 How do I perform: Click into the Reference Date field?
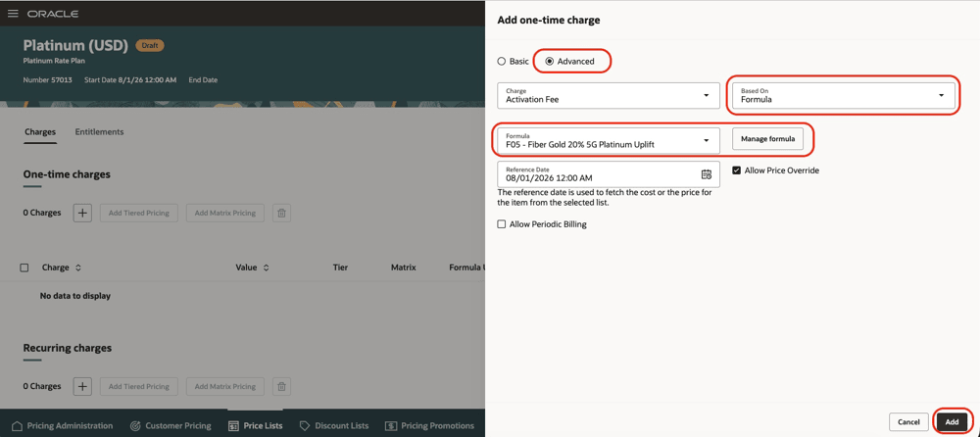609,174
